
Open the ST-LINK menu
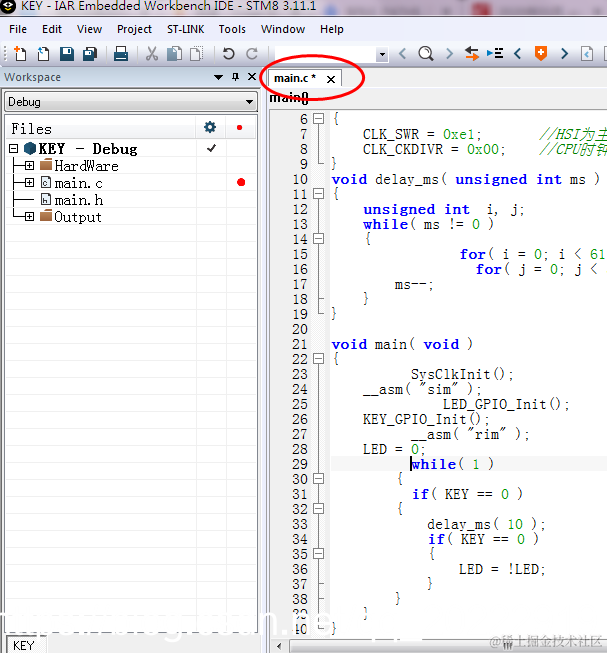click(x=186, y=29)
